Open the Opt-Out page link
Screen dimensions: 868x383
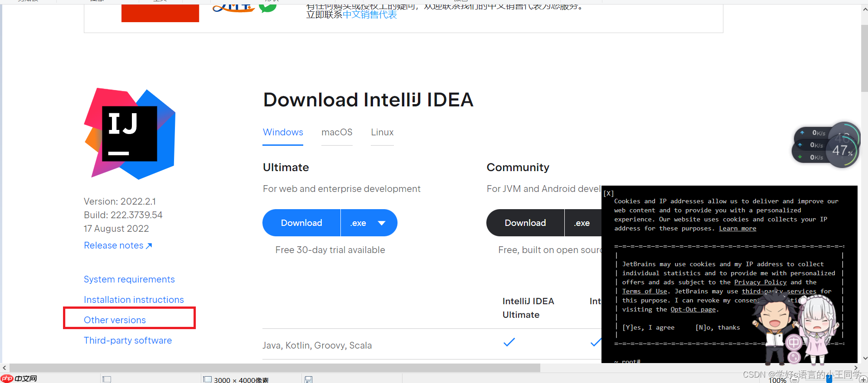click(693, 310)
